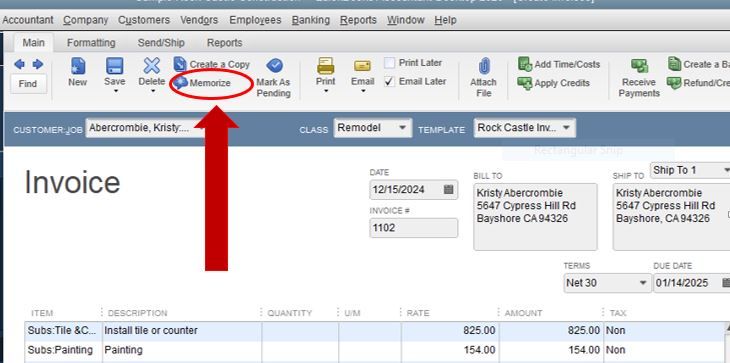The width and height of the screenshot is (730, 363).
Task: Click the Find button
Action: pyautogui.click(x=28, y=84)
